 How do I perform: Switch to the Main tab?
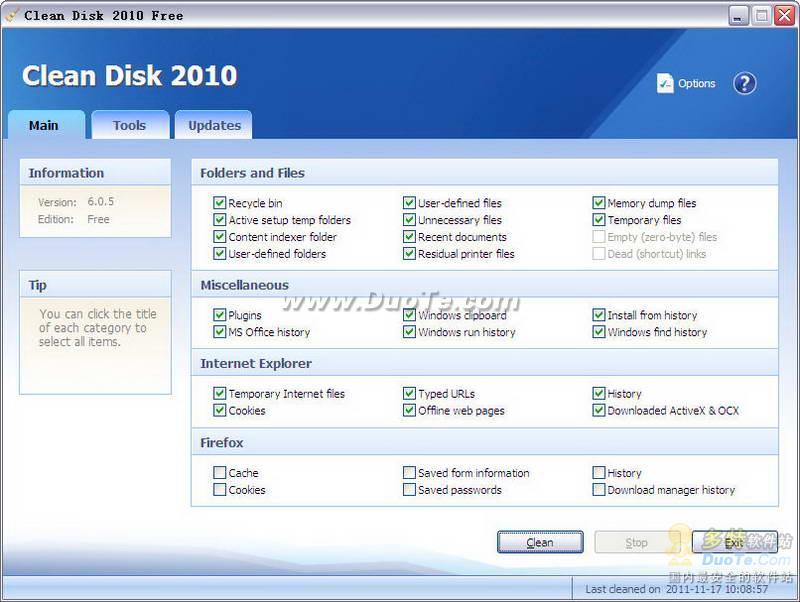[44, 126]
